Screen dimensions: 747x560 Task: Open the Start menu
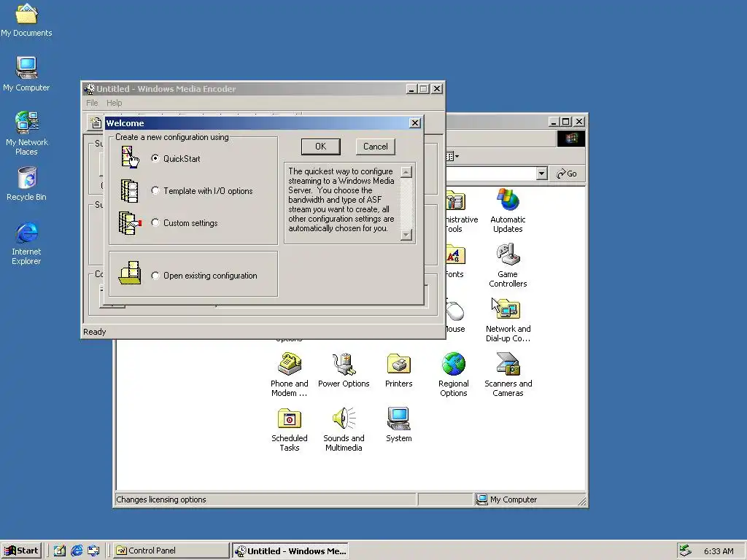[x=21, y=551]
